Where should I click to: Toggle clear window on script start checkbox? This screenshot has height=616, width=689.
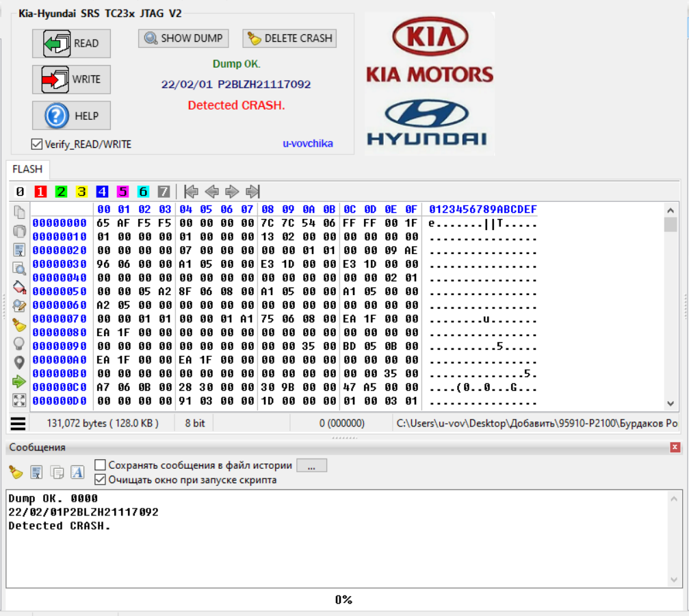click(x=100, y=479)
